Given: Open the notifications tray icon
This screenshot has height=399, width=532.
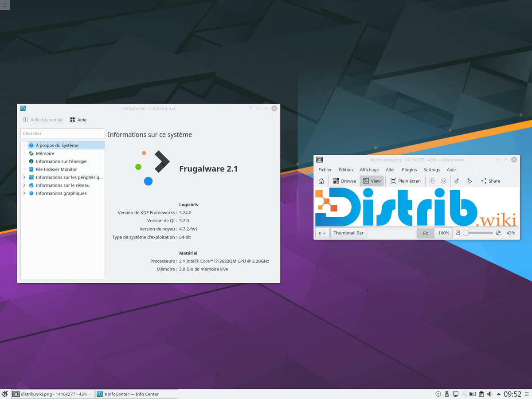Looking at the screenshot, I should tap(438, 394).
